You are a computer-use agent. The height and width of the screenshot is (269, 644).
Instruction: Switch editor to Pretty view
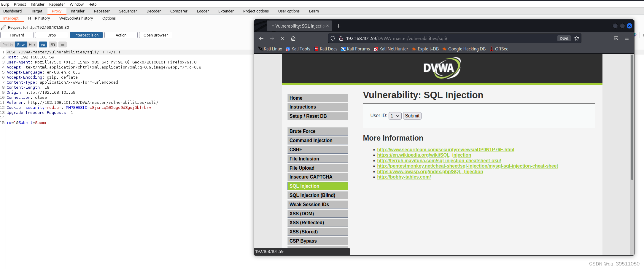[8, 44]
